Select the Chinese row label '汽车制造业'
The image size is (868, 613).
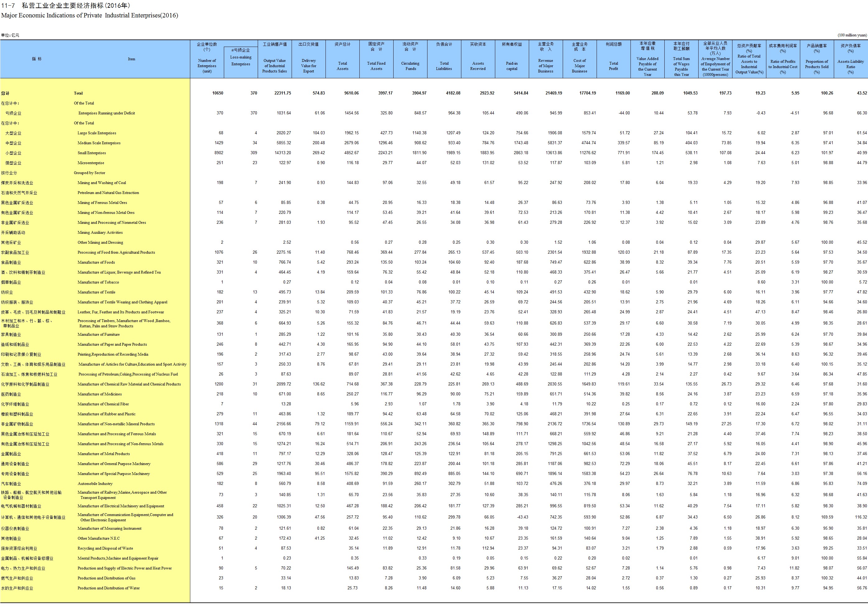[11, 484]
